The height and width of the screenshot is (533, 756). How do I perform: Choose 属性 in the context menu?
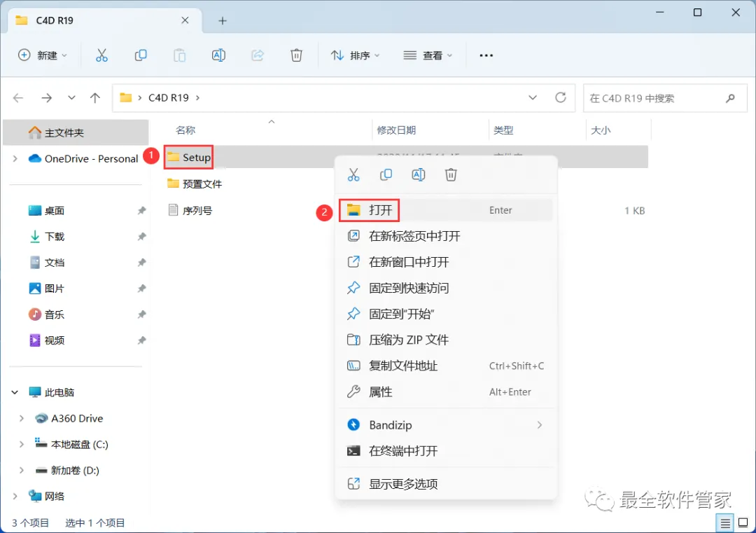pyautogui.click(x=446, y=392)
